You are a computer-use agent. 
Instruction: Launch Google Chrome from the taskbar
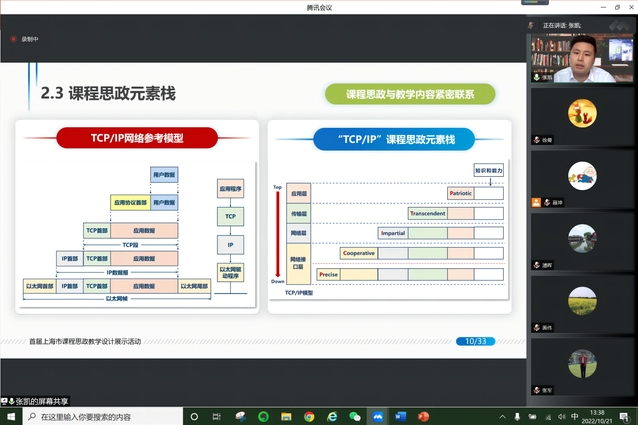click(x=309, y=416)
